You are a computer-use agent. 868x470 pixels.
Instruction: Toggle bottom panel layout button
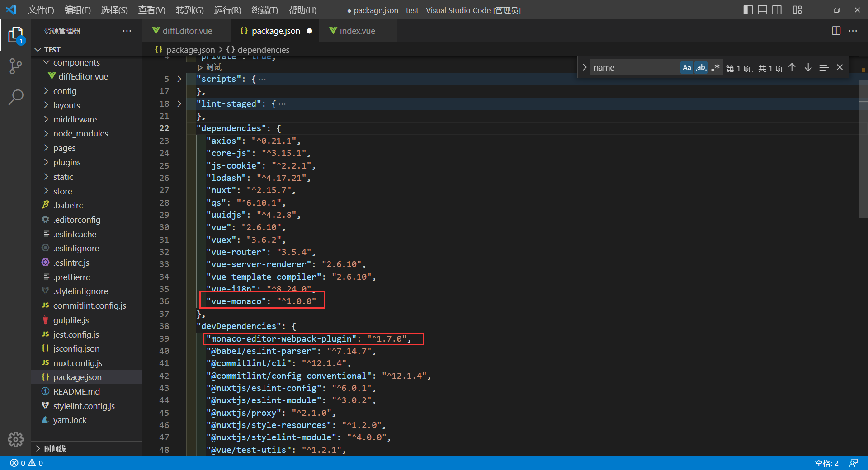(x=763, y=10)
